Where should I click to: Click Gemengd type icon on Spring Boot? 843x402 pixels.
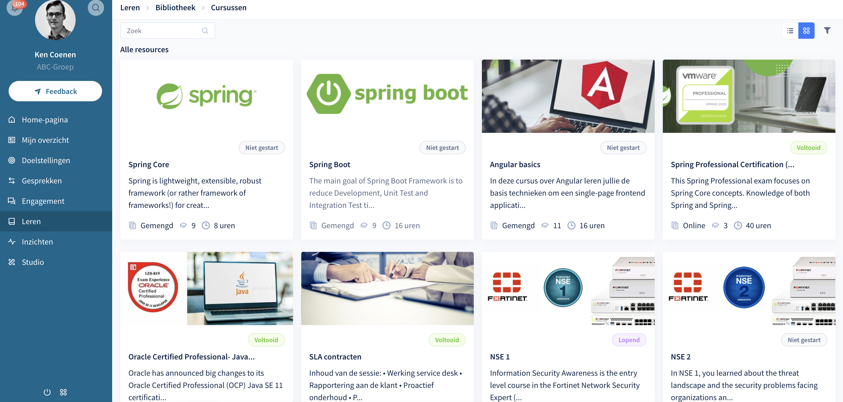313,226
